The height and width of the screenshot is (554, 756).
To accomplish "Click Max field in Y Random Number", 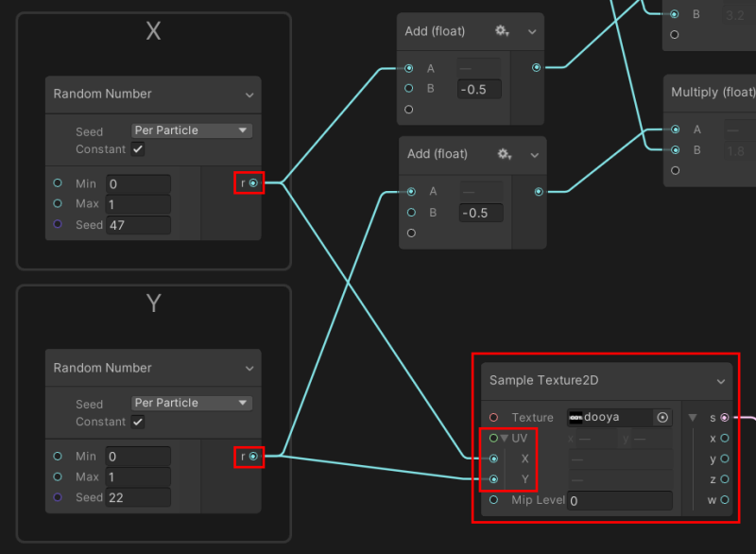I will click(138, 477).
